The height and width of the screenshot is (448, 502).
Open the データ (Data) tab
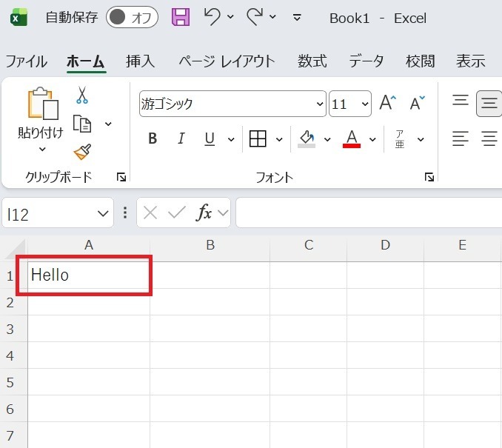366,61
